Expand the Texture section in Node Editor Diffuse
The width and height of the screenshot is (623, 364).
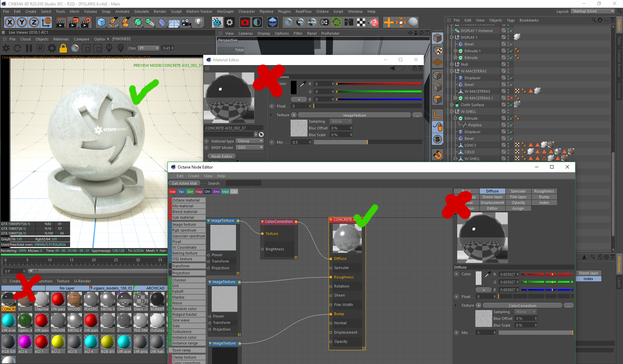(456, 305)
